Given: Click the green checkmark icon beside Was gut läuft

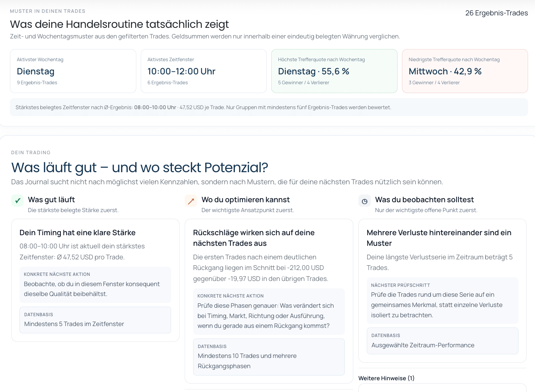Looking at the screenshot, I should [17, 201].
